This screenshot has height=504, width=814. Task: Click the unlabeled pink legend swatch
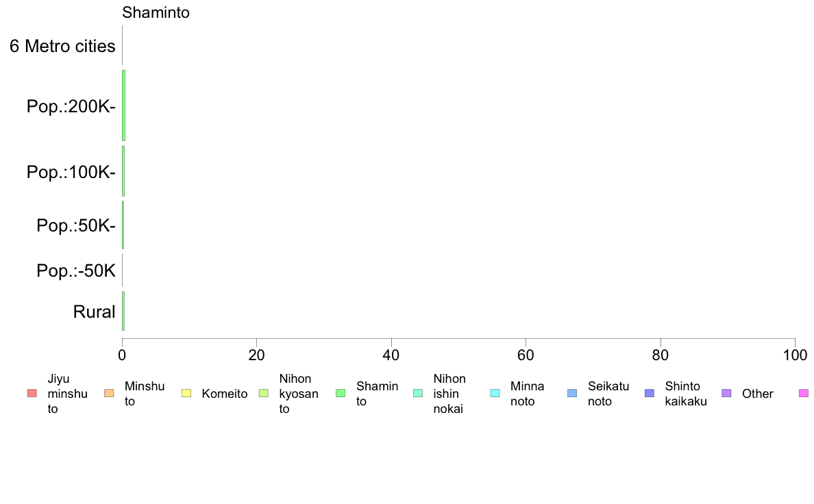pyautogui.click(x=804, y=393)
